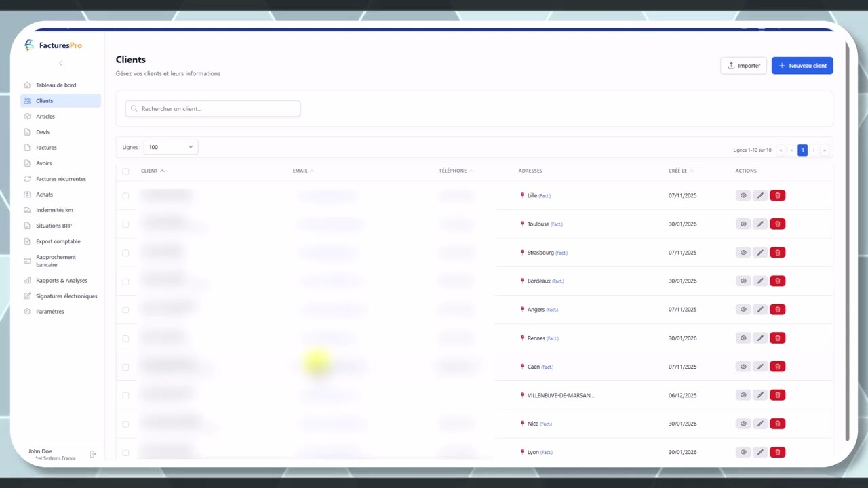The height and width of the screenshot is (488, 868).
Task: Select Clients in the sidebar
Action: [60, 101]
